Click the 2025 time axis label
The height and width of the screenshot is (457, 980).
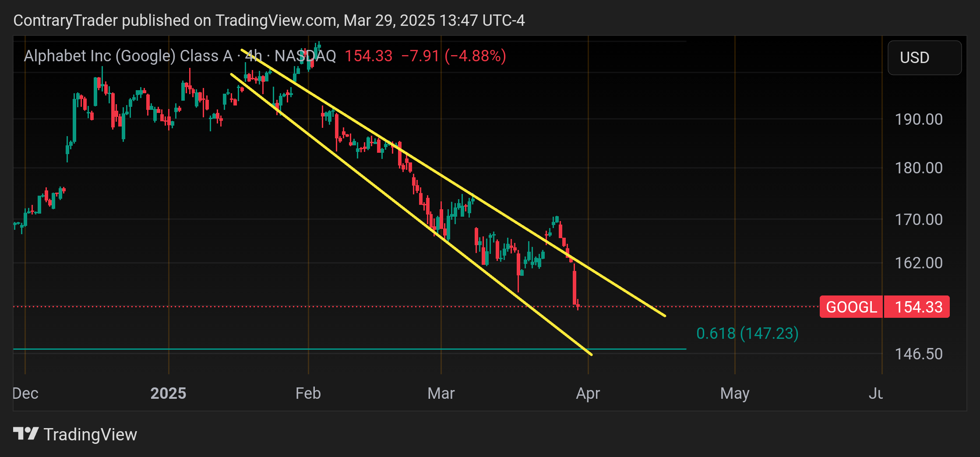click(x=168, y=393)
